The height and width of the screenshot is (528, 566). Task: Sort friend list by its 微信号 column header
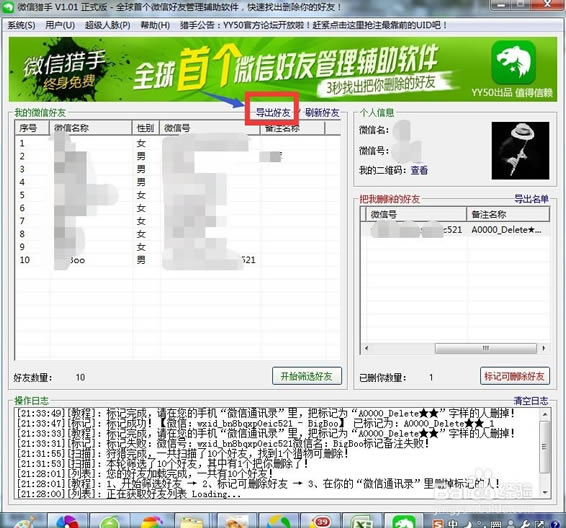coord(210,128)
